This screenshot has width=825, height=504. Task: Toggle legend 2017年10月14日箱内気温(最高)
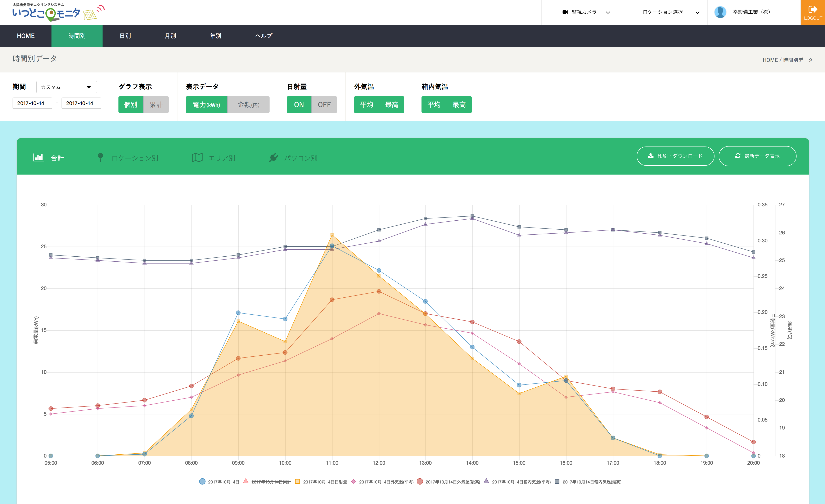click(x=588, y=482)
